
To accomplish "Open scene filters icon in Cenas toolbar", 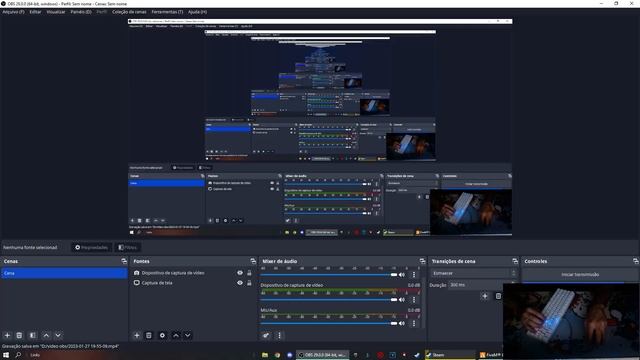I will point(33,335).
